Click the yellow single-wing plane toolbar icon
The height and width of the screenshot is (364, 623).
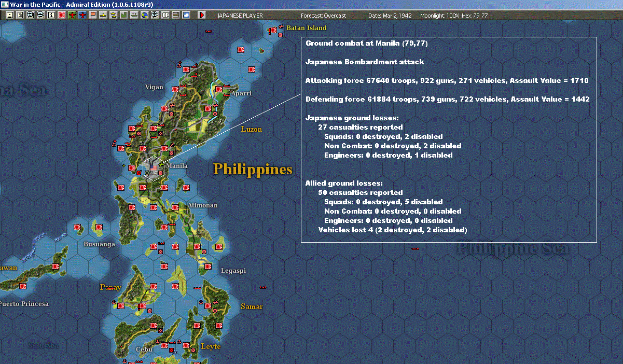tap(103, 15)
